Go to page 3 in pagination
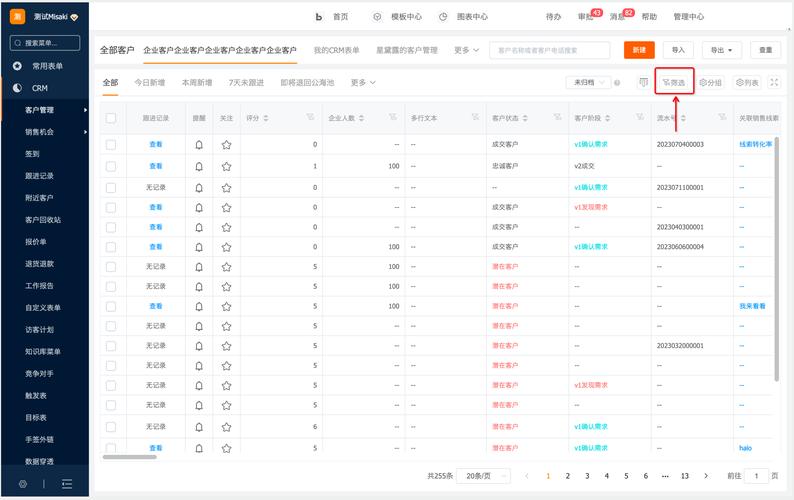Image resolution: width=794 pixels, height=500 pixels. click(x=587, y=476)
